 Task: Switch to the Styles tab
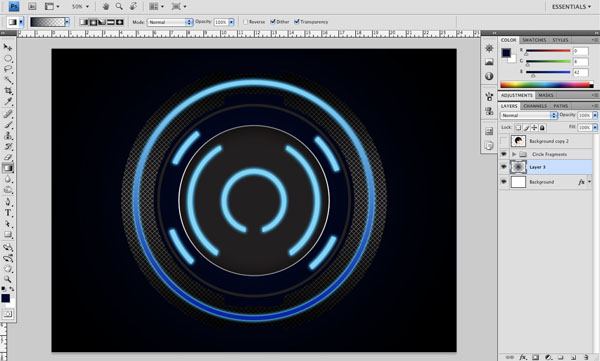click(560, 40)
